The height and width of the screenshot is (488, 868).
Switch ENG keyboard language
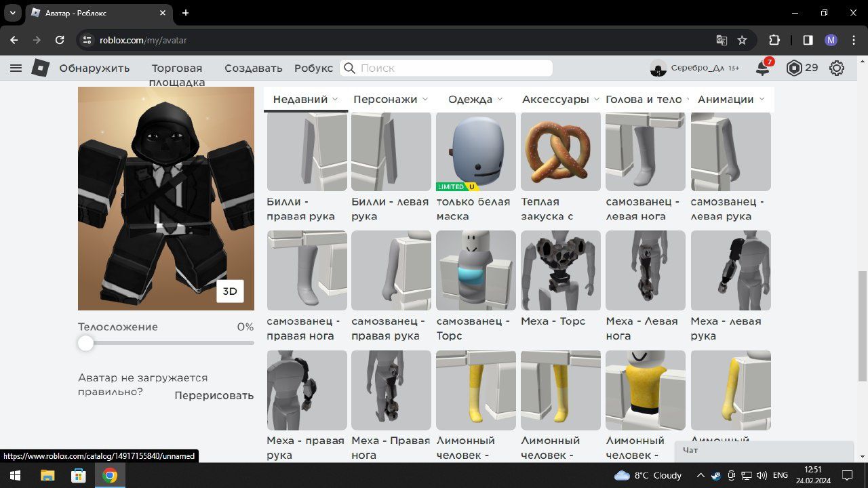[781, 475]
